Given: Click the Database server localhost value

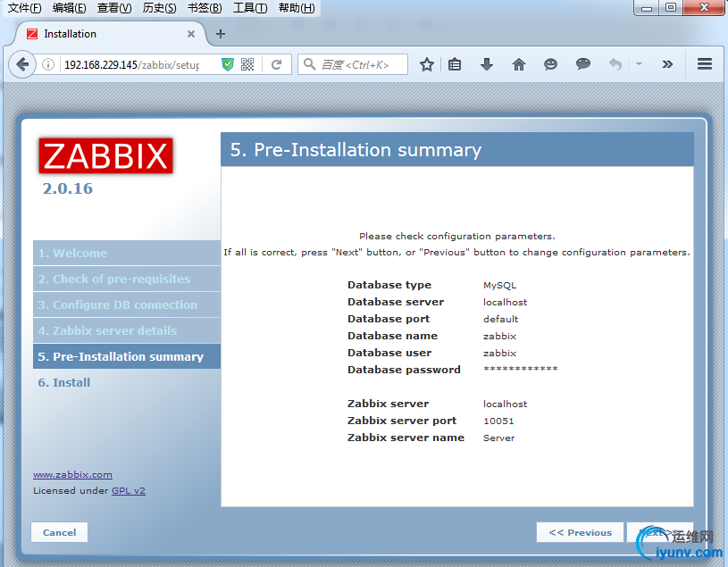Looking at the screenshot, I should click(x=506, y=302).
